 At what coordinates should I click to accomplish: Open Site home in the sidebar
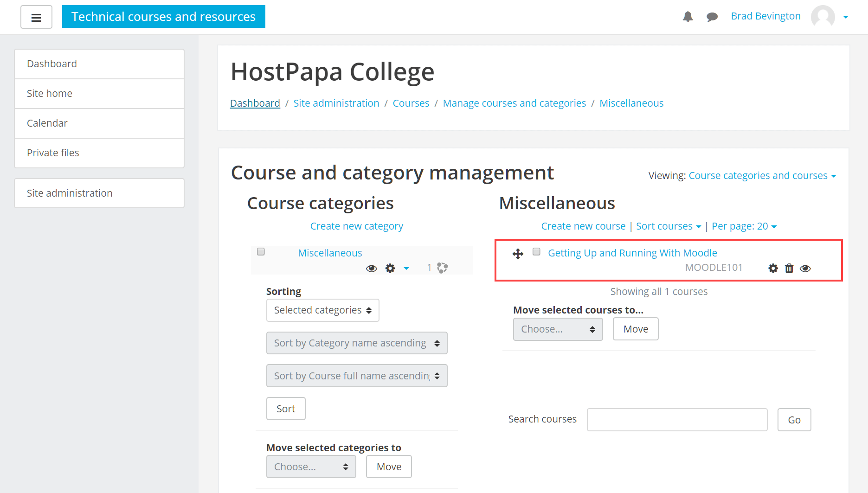[x=99, y=94]
